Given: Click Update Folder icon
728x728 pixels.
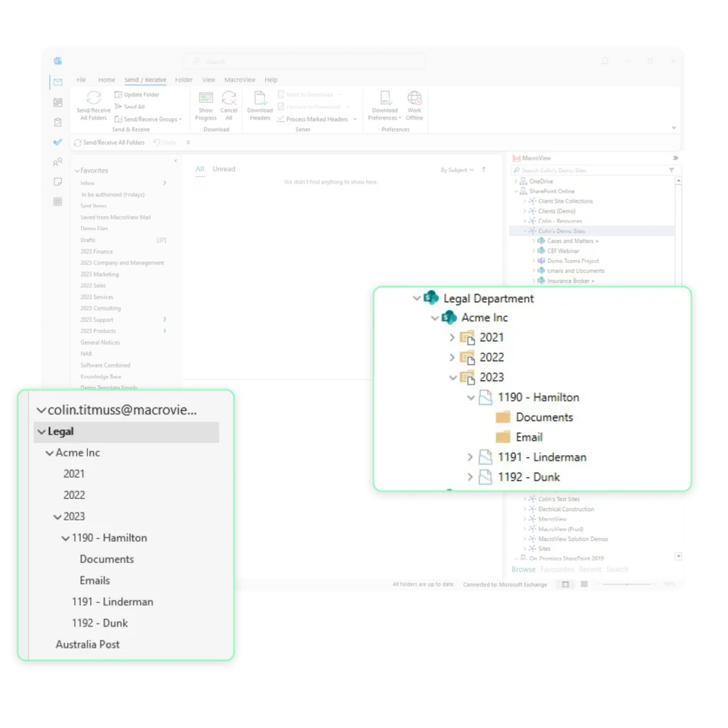Looking at the screenshot, I should click(x=119, y=95).
